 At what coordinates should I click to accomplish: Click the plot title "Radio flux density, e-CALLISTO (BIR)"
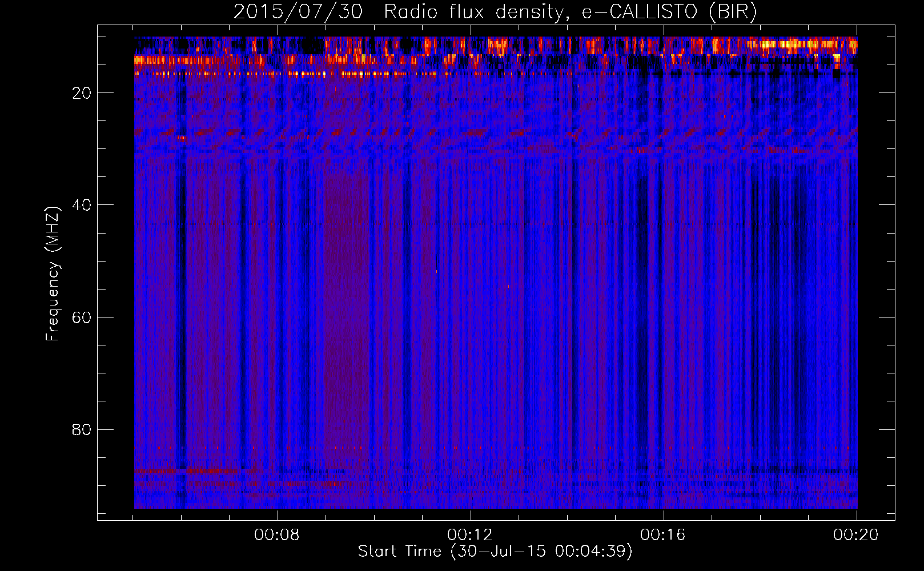click(x=571, y=11)
